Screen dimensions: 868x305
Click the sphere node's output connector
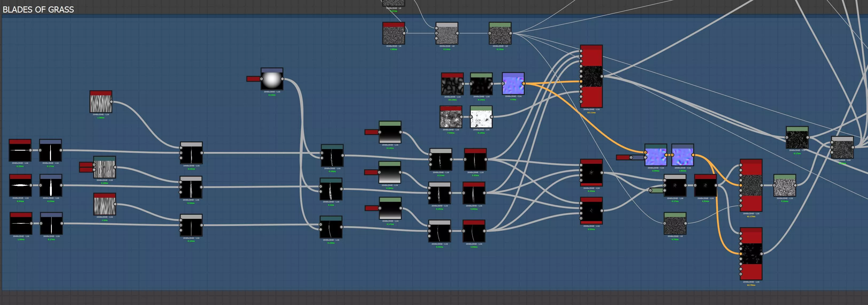point(282,79)
